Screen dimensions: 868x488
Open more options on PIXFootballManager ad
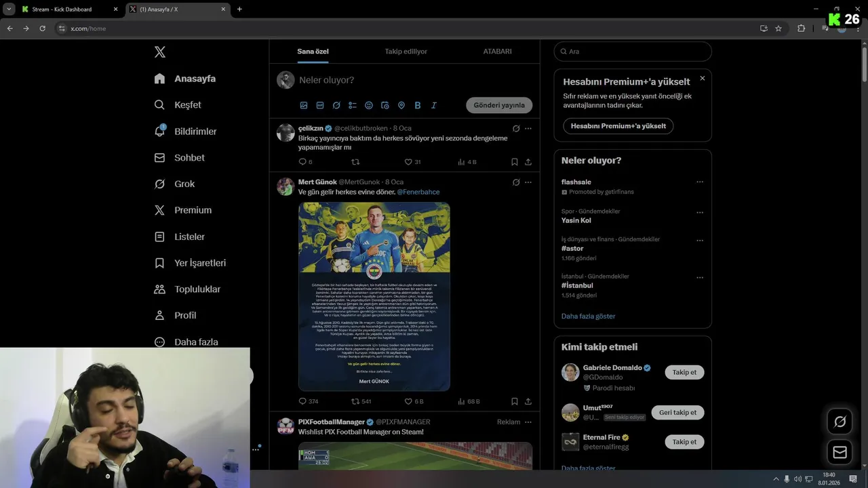(x=528, y=422)
